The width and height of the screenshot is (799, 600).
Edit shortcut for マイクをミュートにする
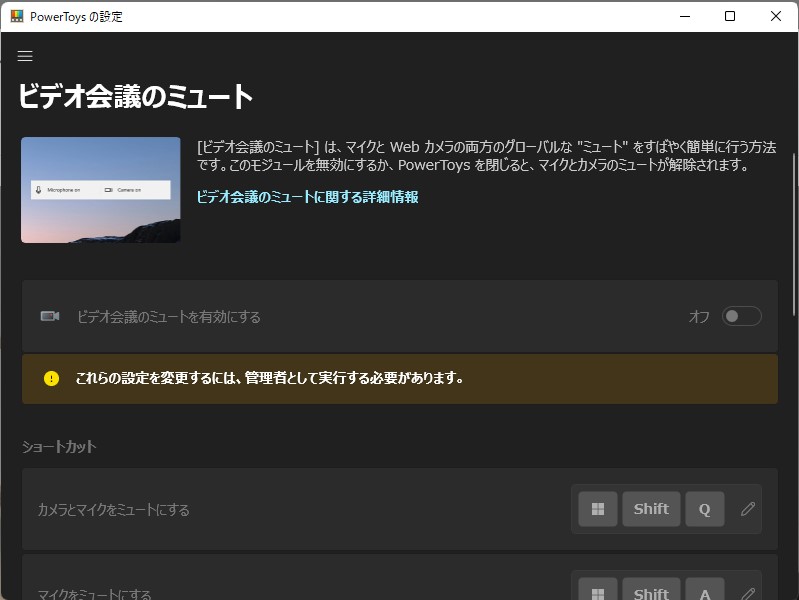click(748, 594)
